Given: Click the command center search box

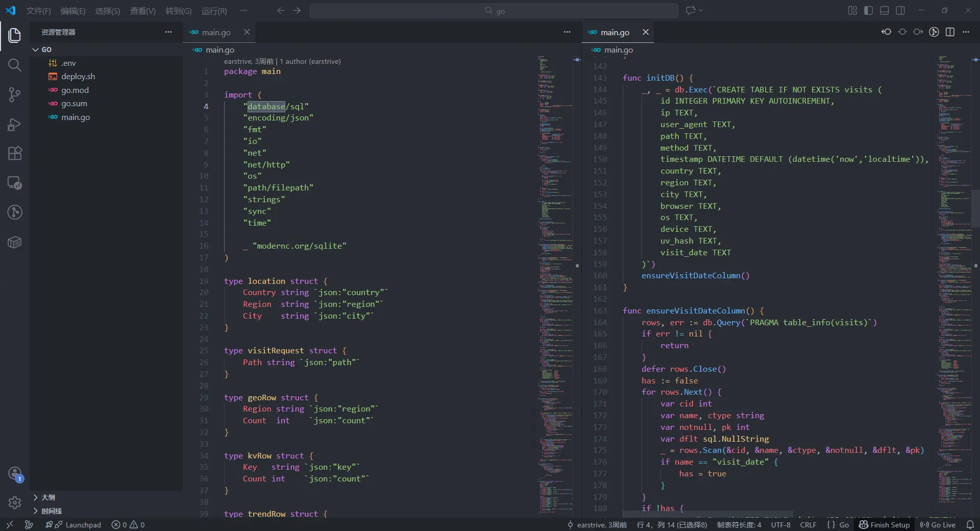Looking at the screenshot, I should point(494,11).
